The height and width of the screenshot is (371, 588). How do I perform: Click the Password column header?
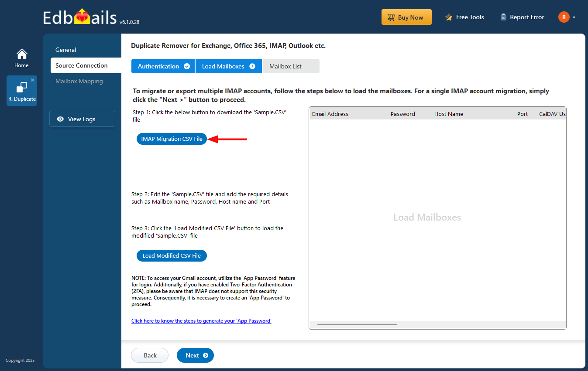pos(403,114)
